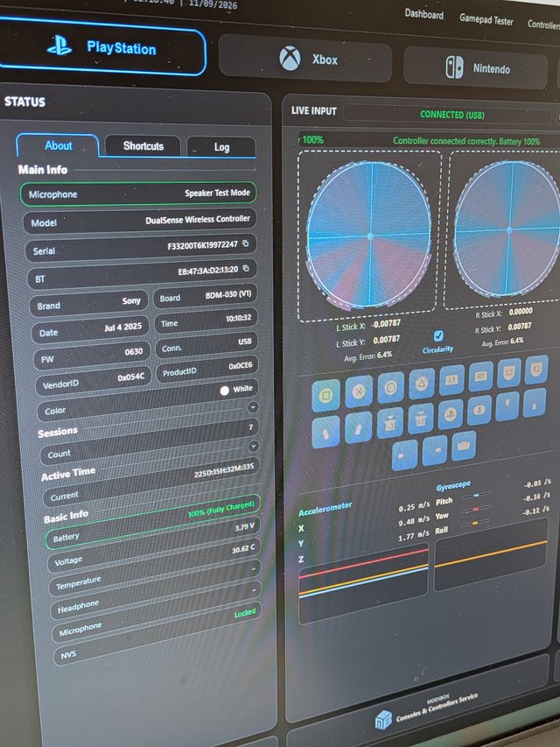Click the Triangle button indicator
This screenshot has width=560, height=747.
point(422,384)
